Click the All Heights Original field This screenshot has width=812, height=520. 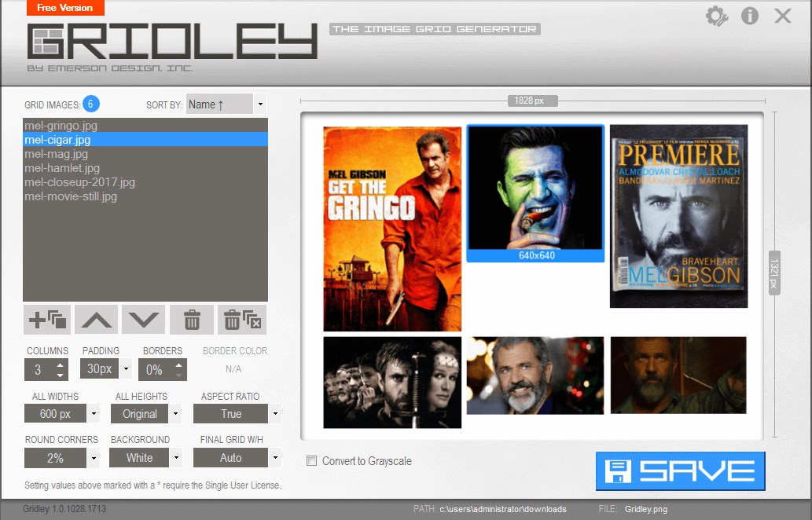click(x=140, y=413)
